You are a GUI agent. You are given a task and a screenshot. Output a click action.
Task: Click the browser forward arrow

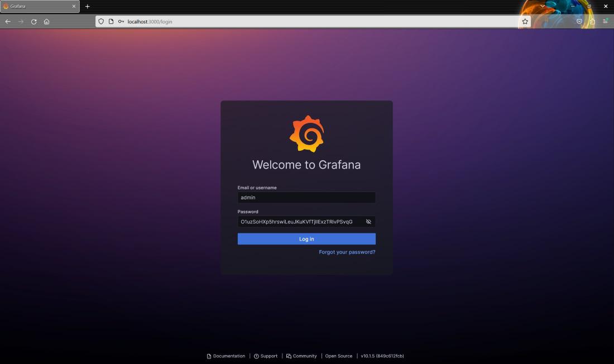(21, 22)
